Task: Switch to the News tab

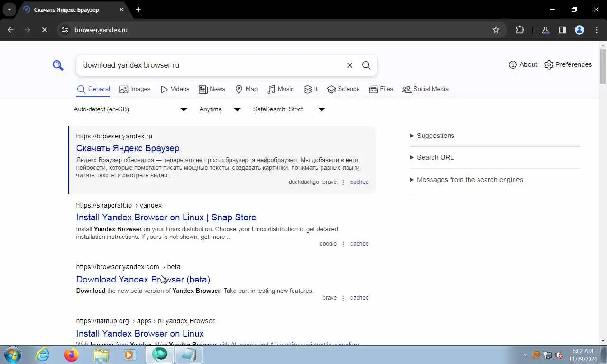Action: 212,89
